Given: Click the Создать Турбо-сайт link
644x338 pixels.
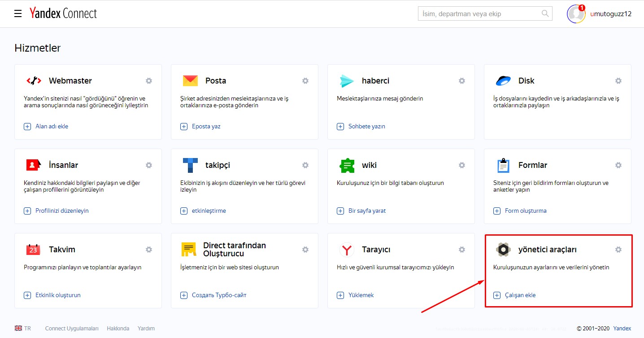Looking at the screenshot, I should point(219,295).
